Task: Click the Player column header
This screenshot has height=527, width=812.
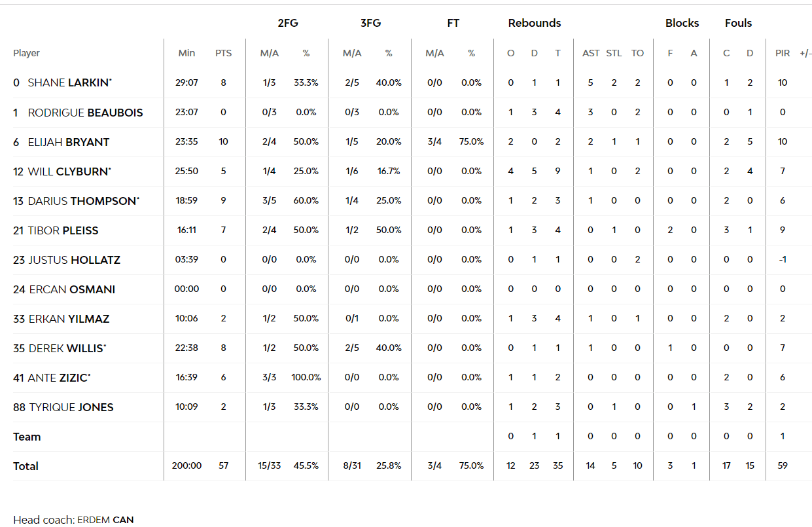Action: [x=26, y=53]
